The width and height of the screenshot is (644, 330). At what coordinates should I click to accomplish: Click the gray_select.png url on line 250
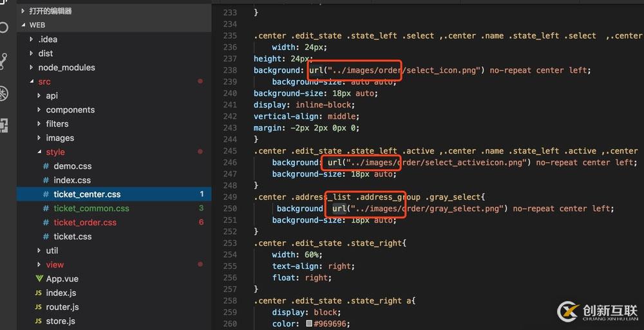(420, 208)
